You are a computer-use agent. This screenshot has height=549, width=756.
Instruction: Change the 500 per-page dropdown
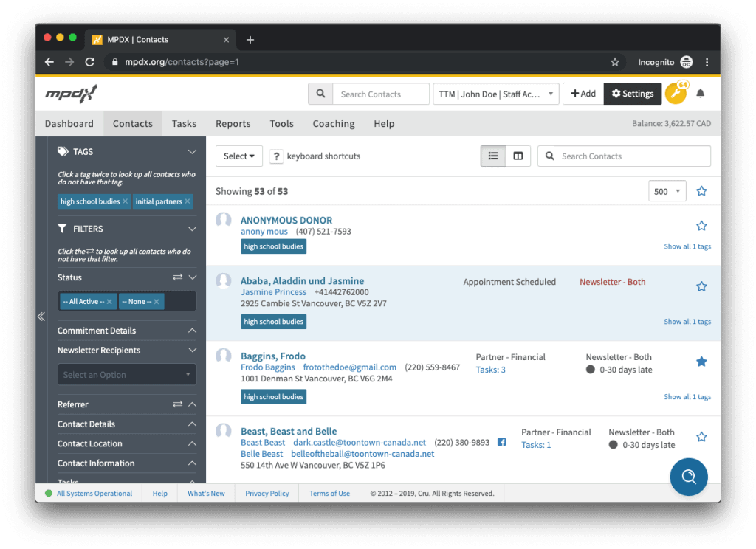(x=667, y=191)
